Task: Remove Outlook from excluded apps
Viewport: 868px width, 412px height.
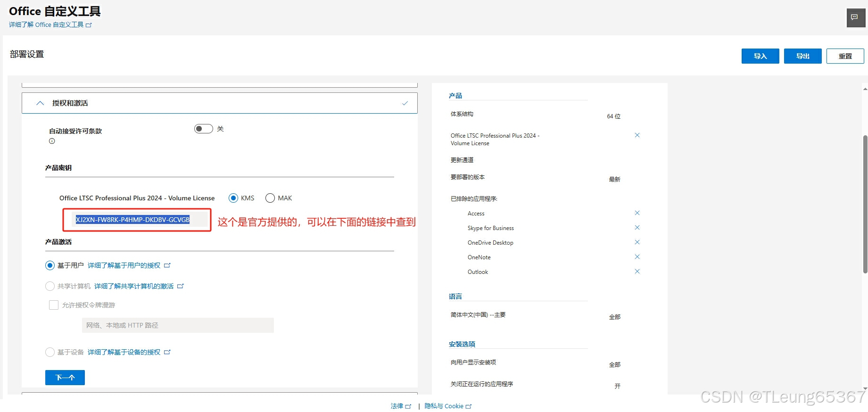Action: [637, 272]
